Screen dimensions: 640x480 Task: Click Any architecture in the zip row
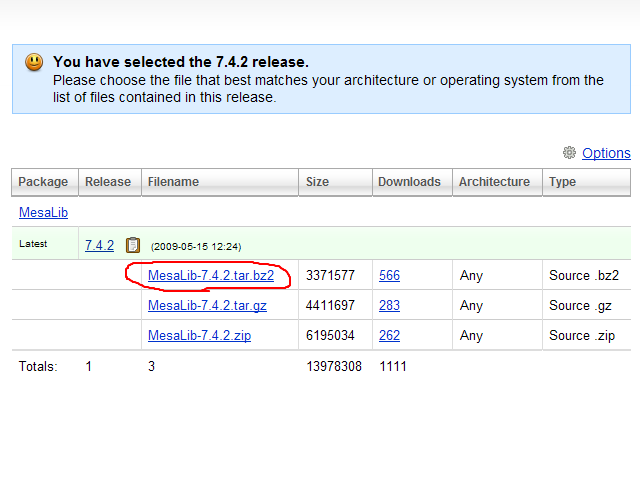(x=471, y=336)
